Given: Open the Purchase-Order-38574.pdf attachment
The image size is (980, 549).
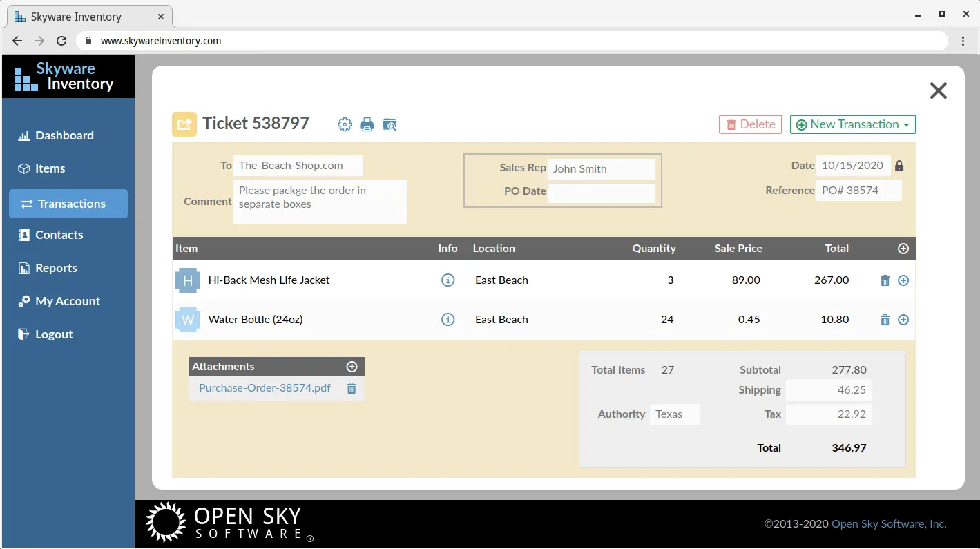Looking at the screenshot, I should coord(265,388).
